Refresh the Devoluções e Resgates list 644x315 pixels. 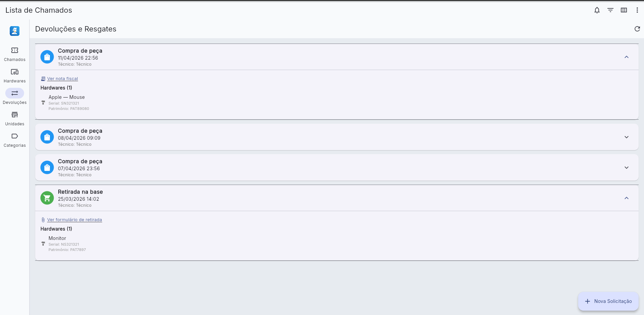point(637,29)
